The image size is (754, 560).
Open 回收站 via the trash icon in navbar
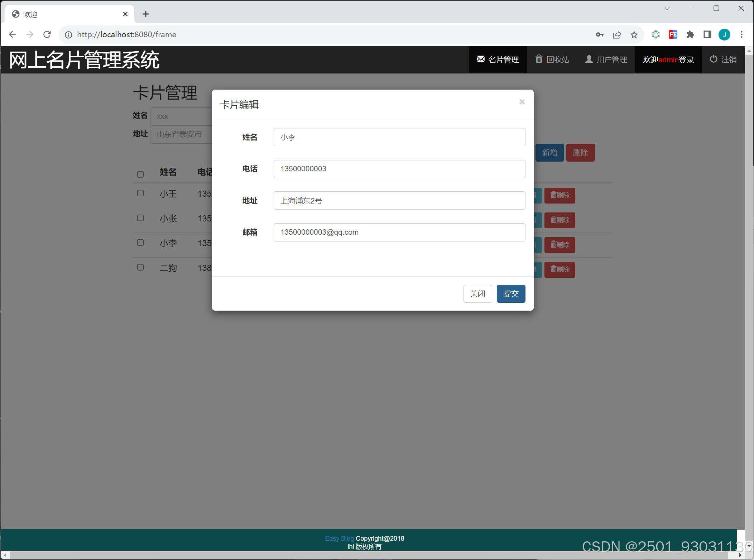click(539, 59)
